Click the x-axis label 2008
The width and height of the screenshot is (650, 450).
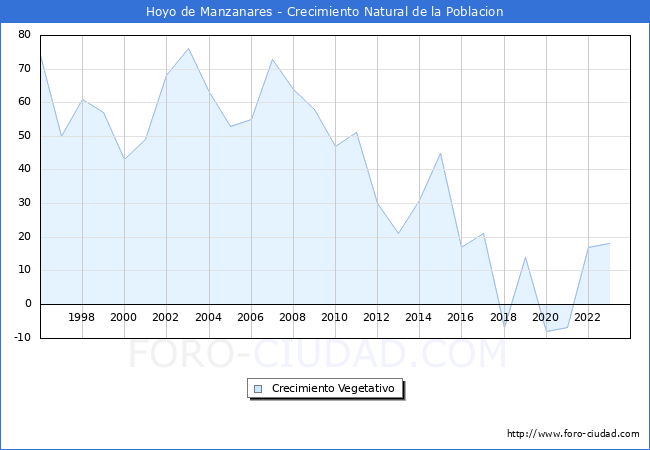coord(293,317)
